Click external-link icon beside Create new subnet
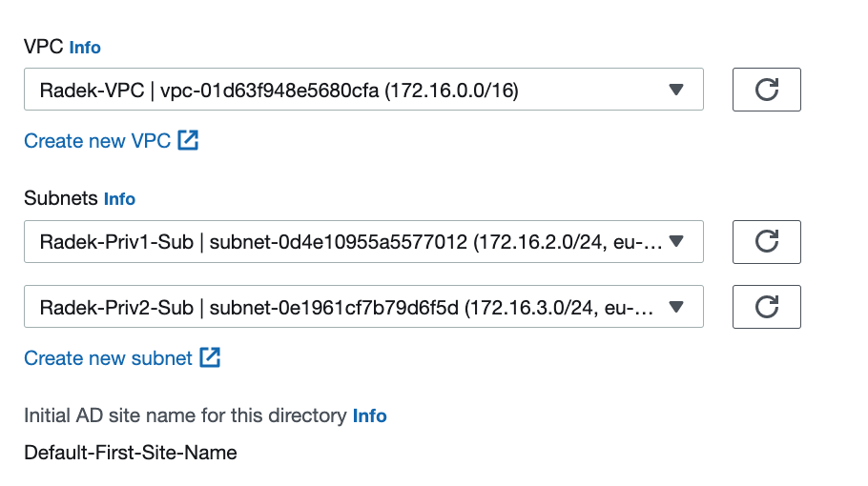868x486 pixels. click(211, 357)
